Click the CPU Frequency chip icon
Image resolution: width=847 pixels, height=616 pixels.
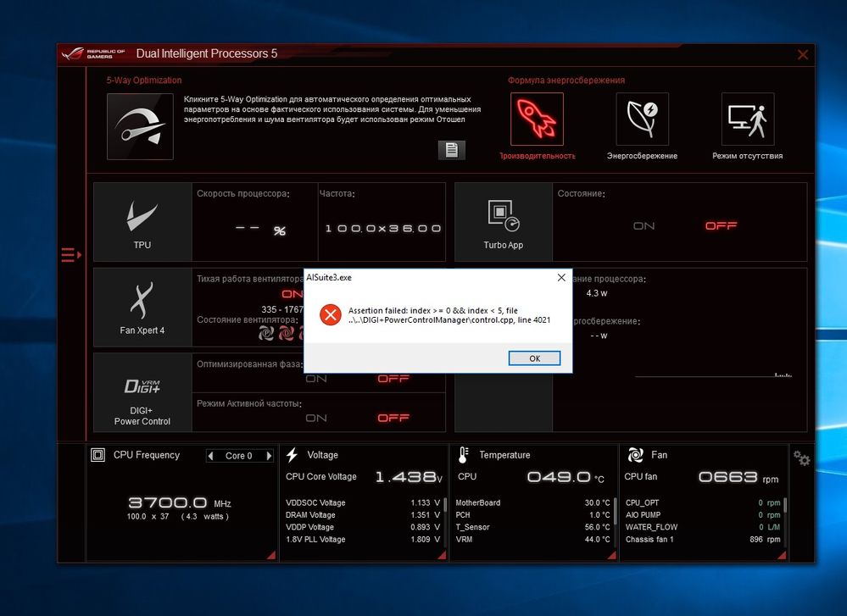[98, 455]
